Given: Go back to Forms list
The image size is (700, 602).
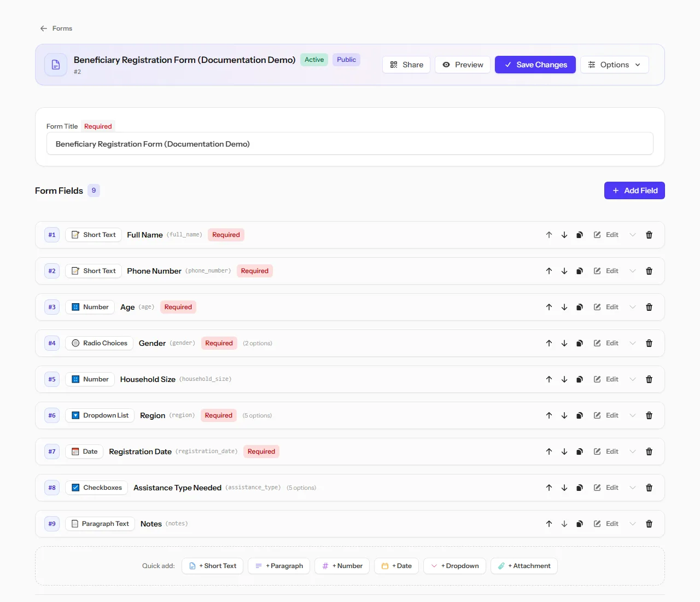Looking at the screenshot, I should [56, 28].
